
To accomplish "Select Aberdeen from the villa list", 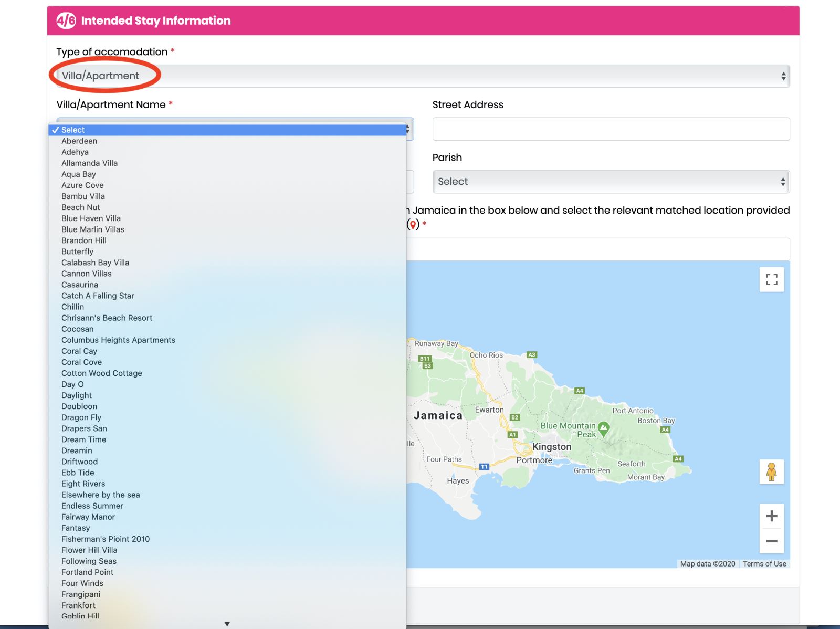I will pyautogui.click(x=79, y=141).
